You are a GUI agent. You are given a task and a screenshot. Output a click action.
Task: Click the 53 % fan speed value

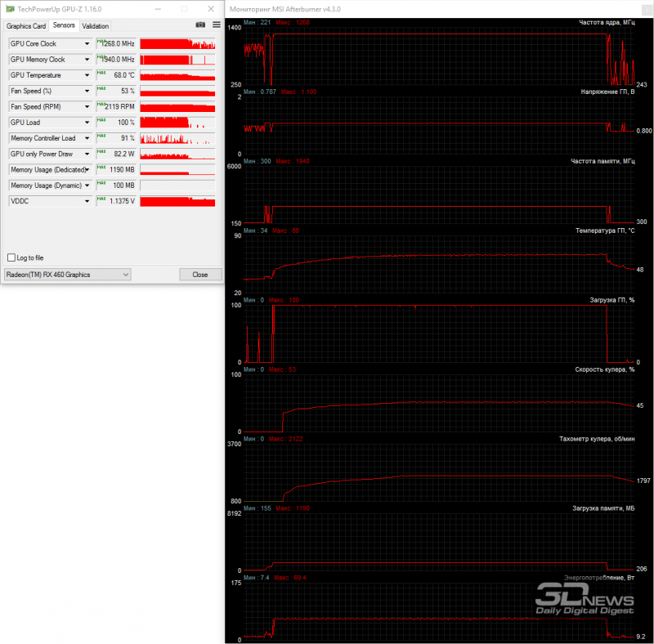point(116,91)
